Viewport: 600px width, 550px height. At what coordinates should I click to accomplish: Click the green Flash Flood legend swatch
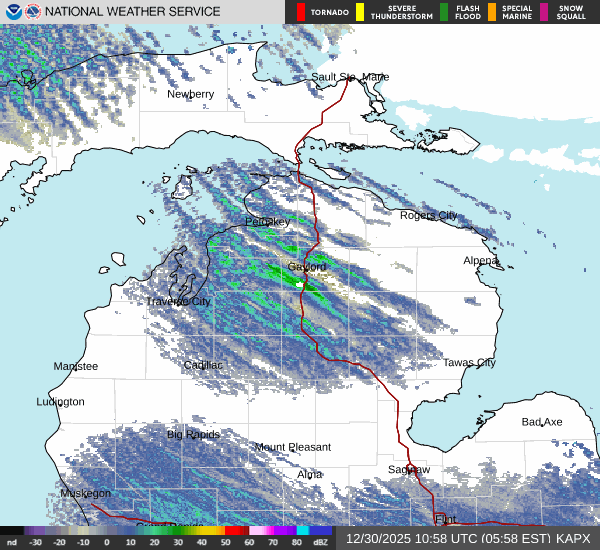click(x=443, y=12)
